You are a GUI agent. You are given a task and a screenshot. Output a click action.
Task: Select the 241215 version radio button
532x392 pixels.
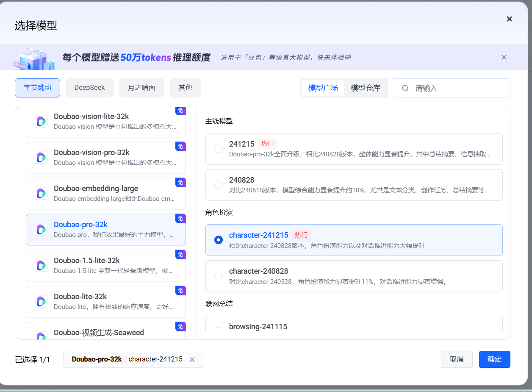(x=219, y=149)
